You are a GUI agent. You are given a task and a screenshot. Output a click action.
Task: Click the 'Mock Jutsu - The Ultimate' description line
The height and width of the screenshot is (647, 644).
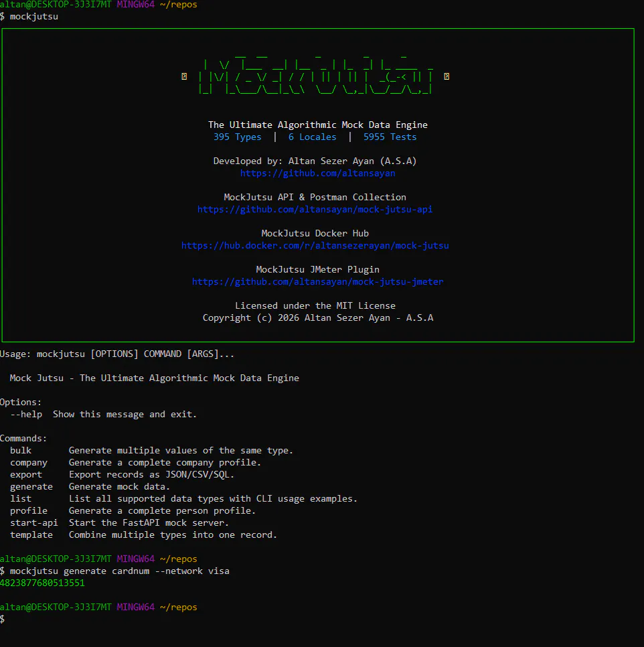154,378
